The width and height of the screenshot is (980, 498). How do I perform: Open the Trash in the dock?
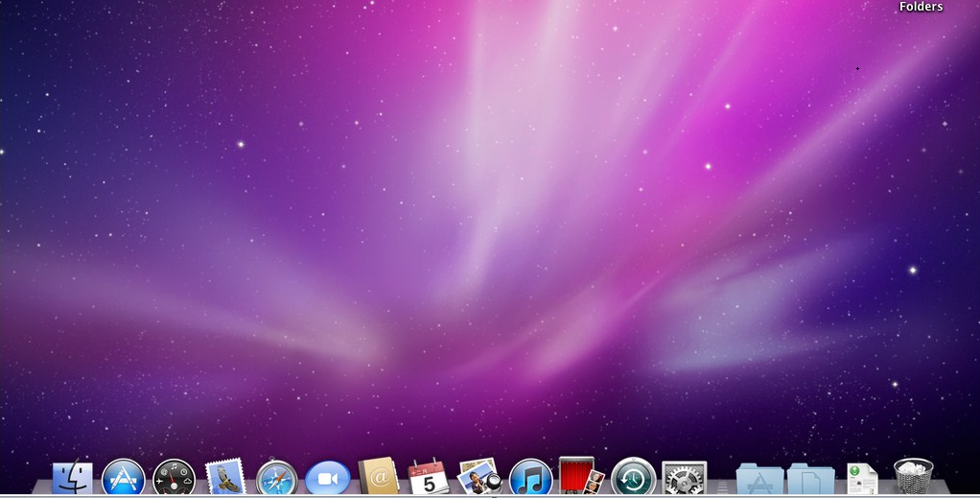point(913,477)
